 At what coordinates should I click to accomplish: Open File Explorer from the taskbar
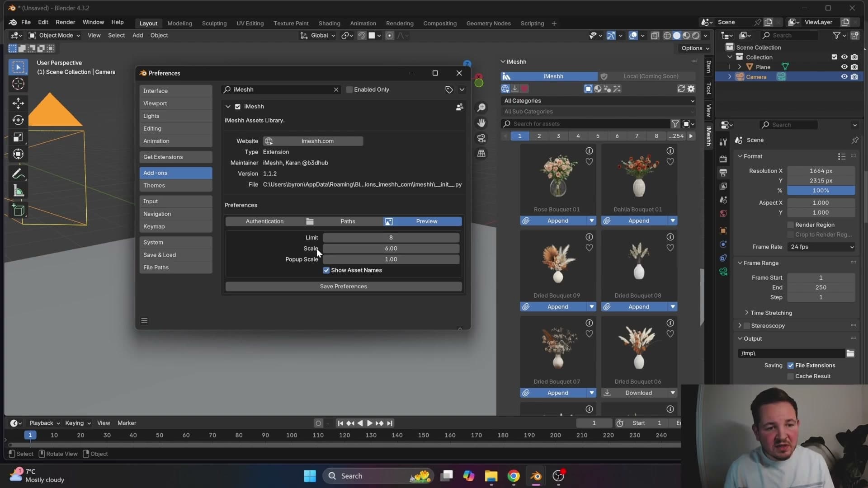click(491, 476)
